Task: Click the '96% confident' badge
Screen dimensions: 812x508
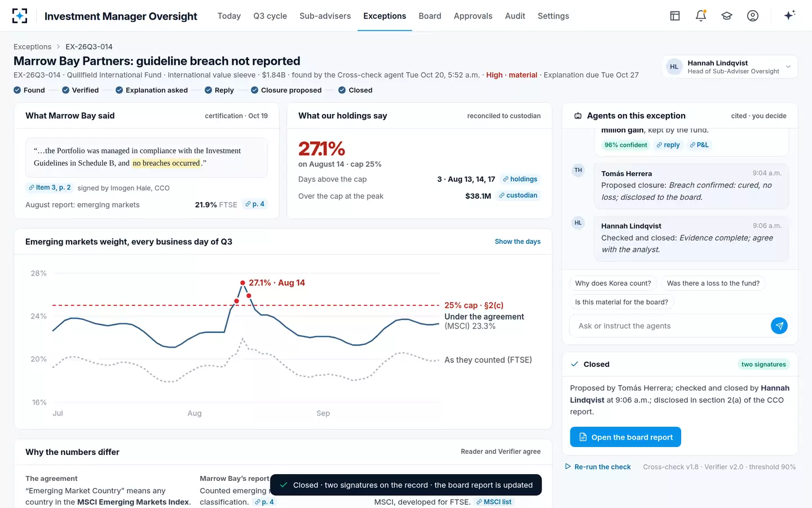Action: pyautogui.click(x=625, y=145)
